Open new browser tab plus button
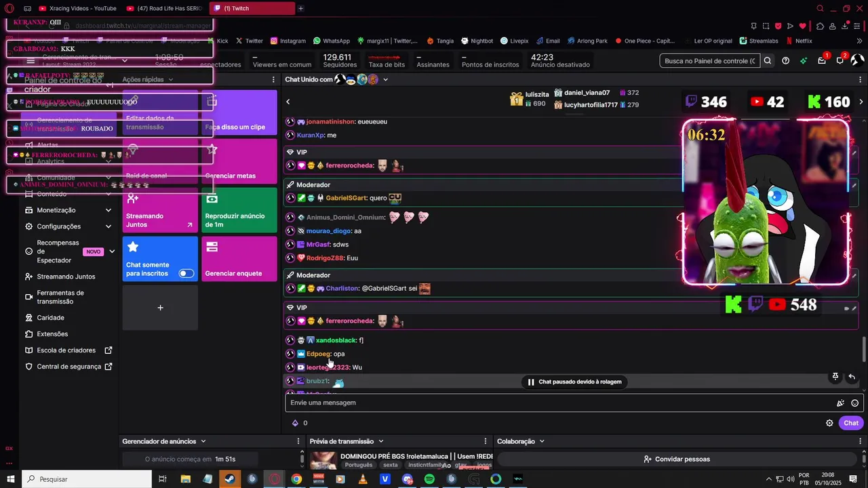 click(x=300, y=8)
